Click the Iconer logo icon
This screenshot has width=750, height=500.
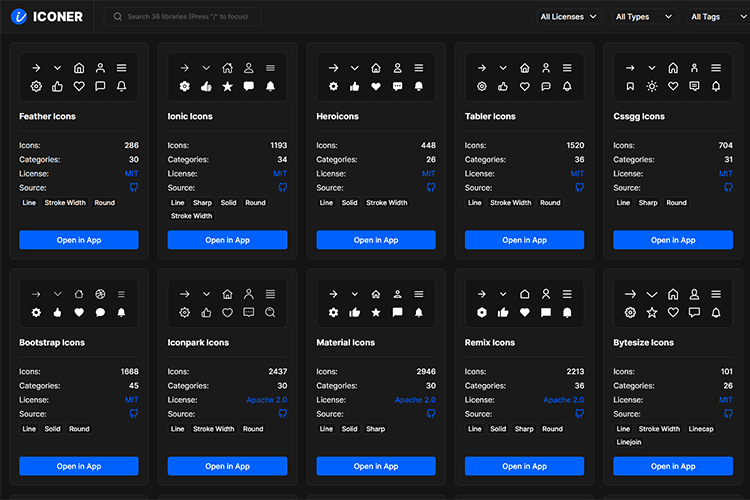(x=19, y=17)
